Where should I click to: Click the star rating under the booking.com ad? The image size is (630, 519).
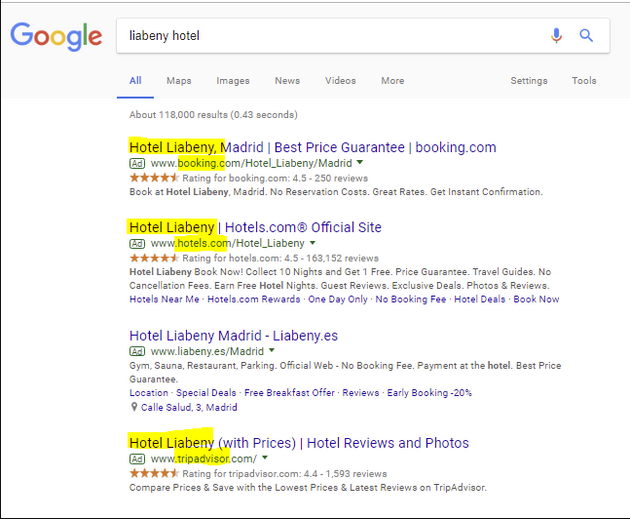(x=153, y=178)
